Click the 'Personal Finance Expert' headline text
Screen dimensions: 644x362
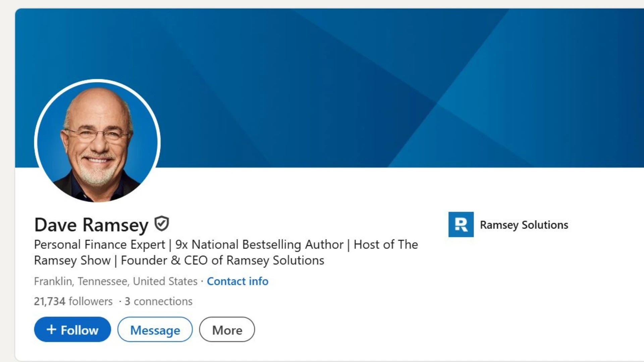coord(100,245)
